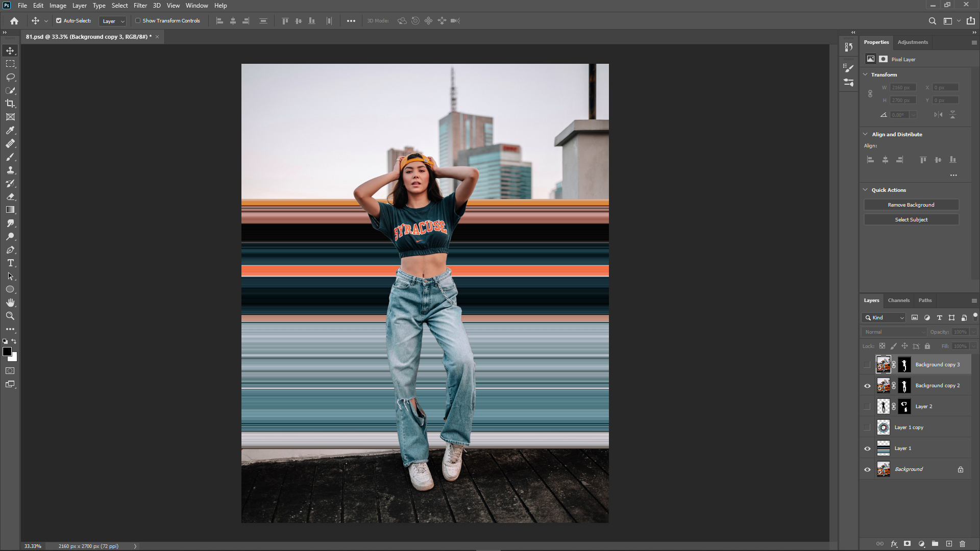Select the Move tool

click(10, 51)
